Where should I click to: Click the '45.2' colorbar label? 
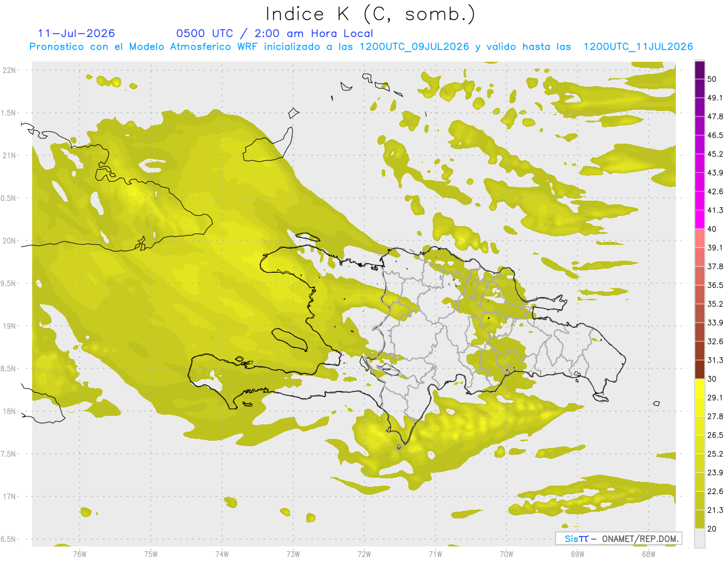tap(715, 154)
